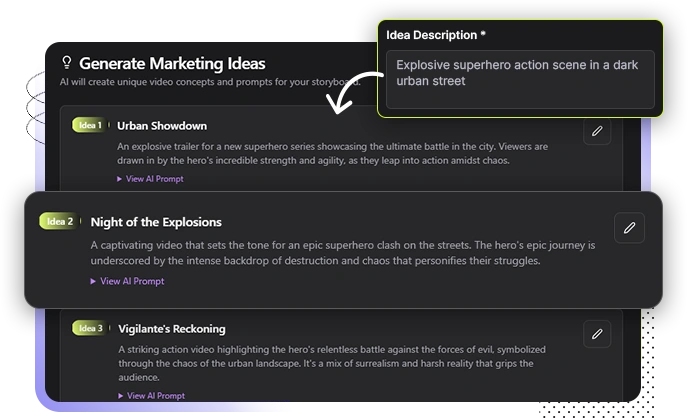Viewport: 688px width, 418px height.
Task: Click the Idea 3 badge
Action: click(88, 328)
